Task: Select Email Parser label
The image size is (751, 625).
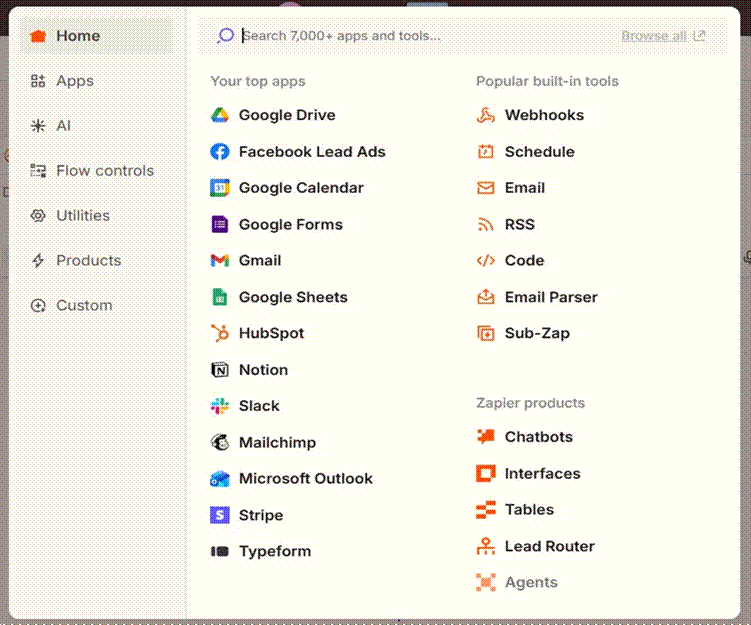Action: pyautogui.click(x=551, y=297)
